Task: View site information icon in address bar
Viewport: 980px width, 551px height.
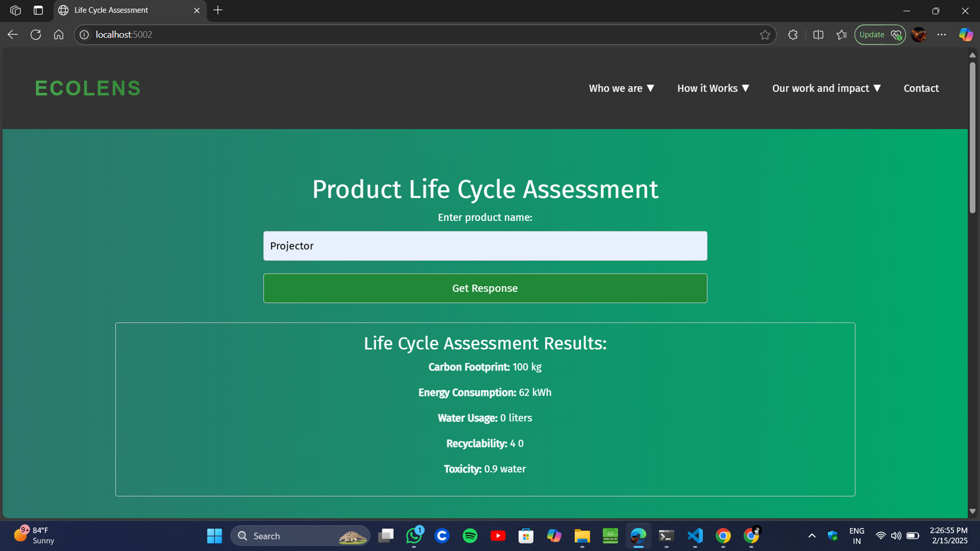Action: click(84, 35)
